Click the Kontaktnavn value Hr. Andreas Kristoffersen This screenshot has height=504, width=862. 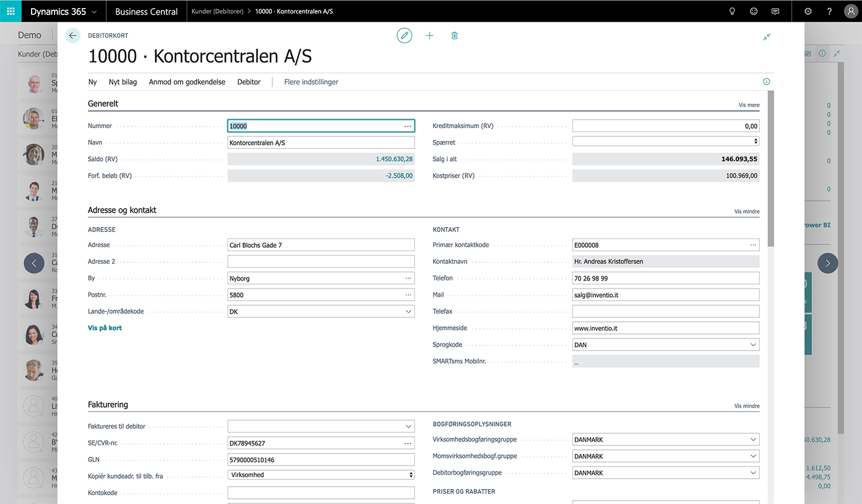666,261
